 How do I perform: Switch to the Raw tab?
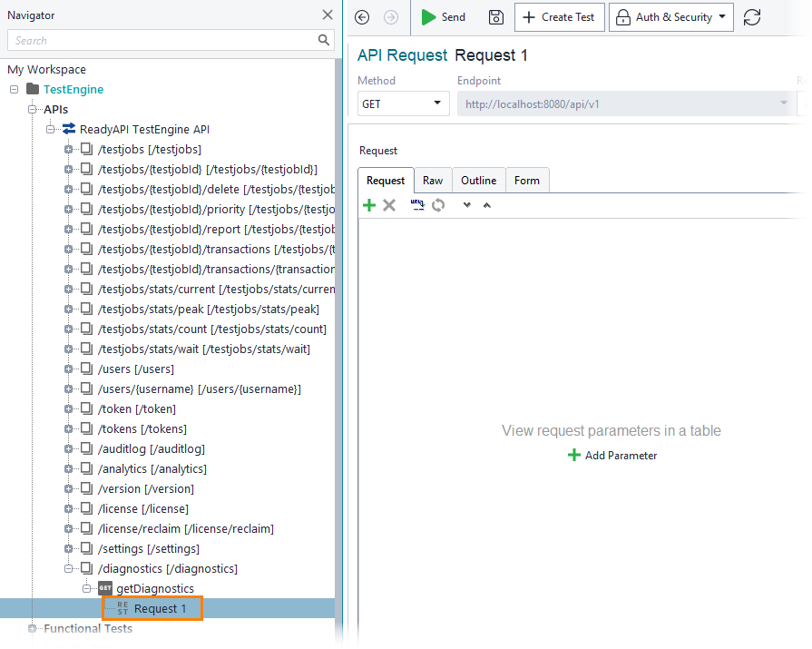coord(433,180)
